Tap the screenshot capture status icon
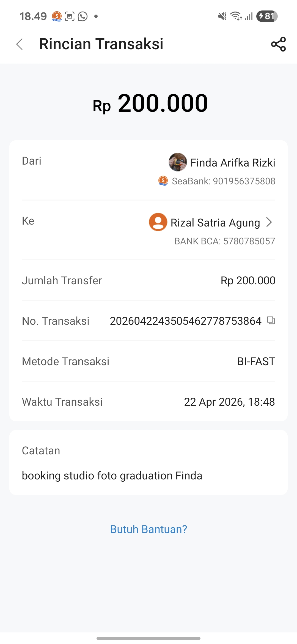The image size is (297, 644). [70, 17]
